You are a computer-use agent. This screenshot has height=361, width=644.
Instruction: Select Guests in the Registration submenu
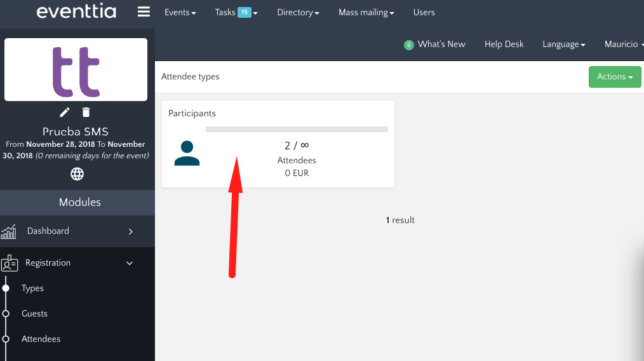point(34,314)
